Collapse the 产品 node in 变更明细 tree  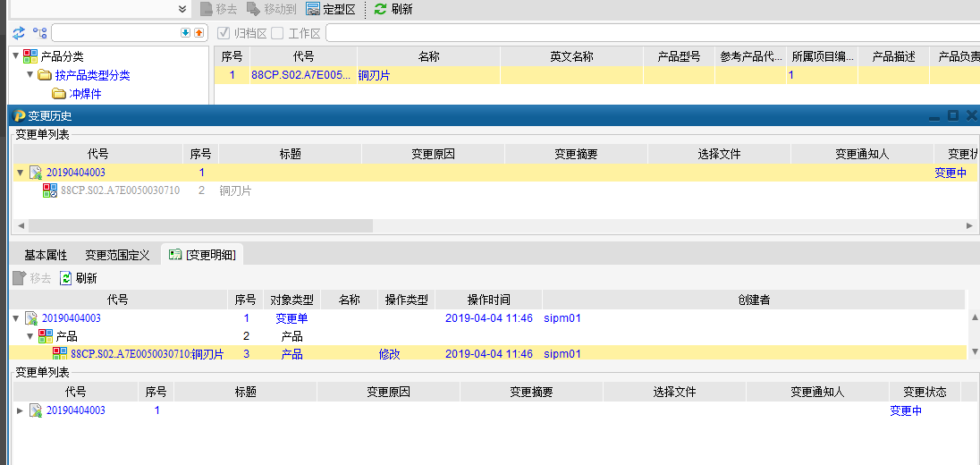tap(30, 337)
